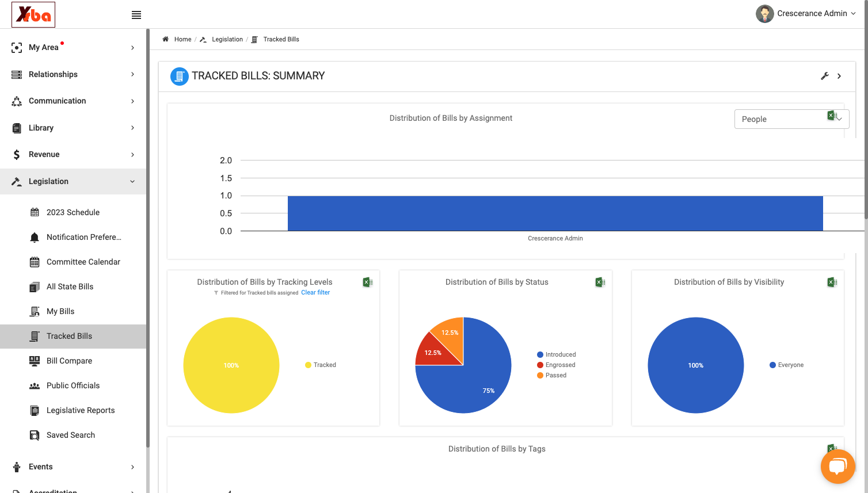Expand the Relationships menu chevron

[x=132, y=74]
